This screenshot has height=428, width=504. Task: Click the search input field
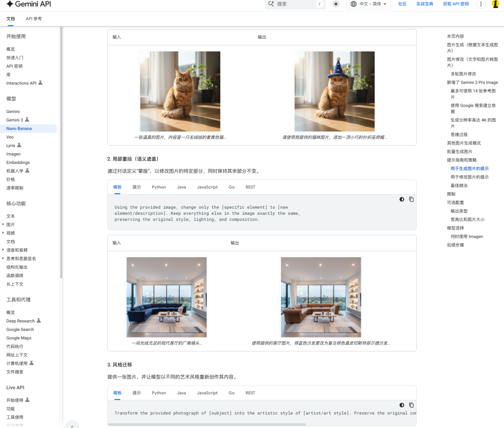coord(294,4)
